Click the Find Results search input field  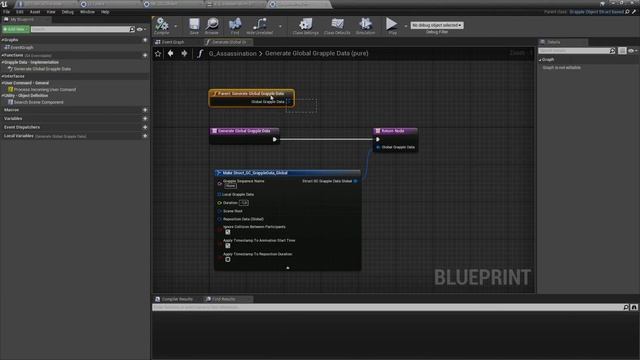[x=387, y=307]
